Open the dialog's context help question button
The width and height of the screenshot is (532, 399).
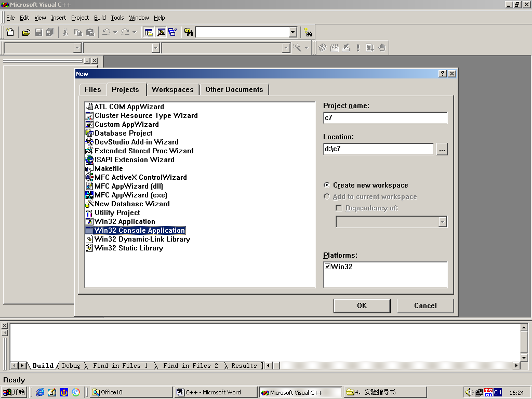pyautogui.click(x=443, y=74)
